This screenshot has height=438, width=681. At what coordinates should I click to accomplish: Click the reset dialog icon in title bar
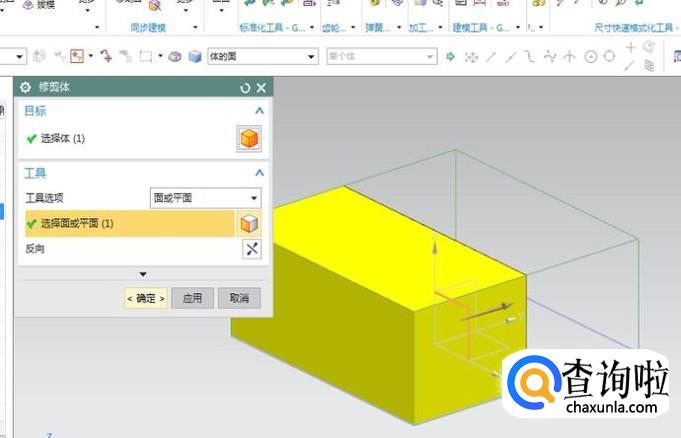[x=245, y=89]
